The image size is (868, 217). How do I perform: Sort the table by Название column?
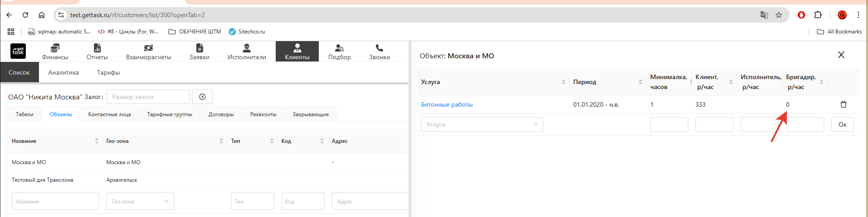96,141
